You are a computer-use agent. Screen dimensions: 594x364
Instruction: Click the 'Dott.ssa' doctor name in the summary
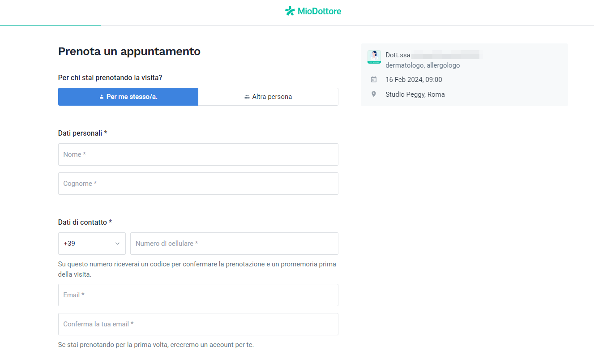pyautogui.click(x=397, y=55)
